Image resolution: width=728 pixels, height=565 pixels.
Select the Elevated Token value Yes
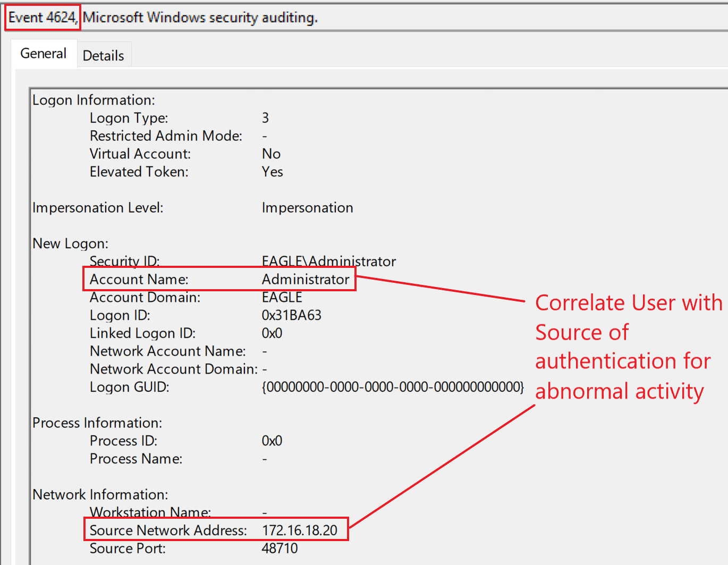click(x=272, y=172)
